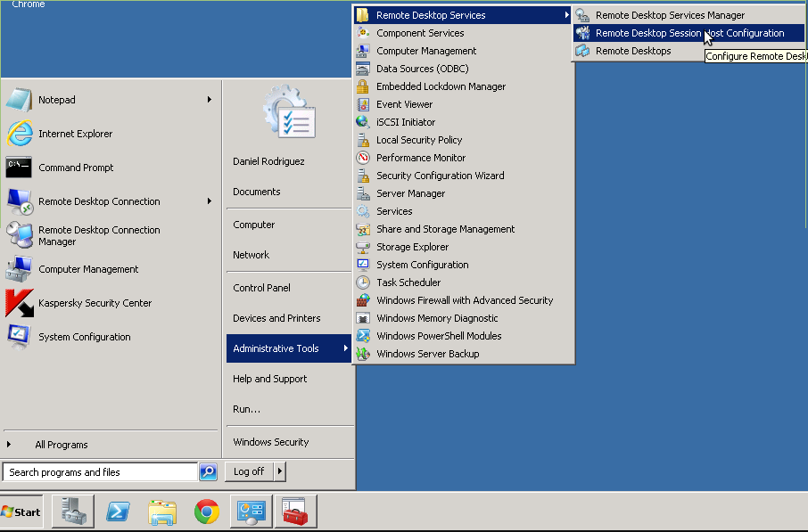Open Server Manager taskbar icon
The width and height of the screenshot is (808, 532).
pos(73,512)
